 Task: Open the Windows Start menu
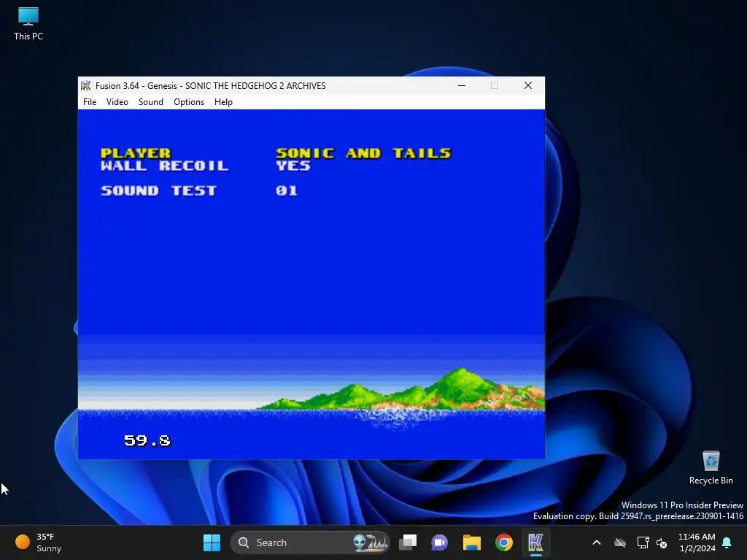[x=212, y=542]
